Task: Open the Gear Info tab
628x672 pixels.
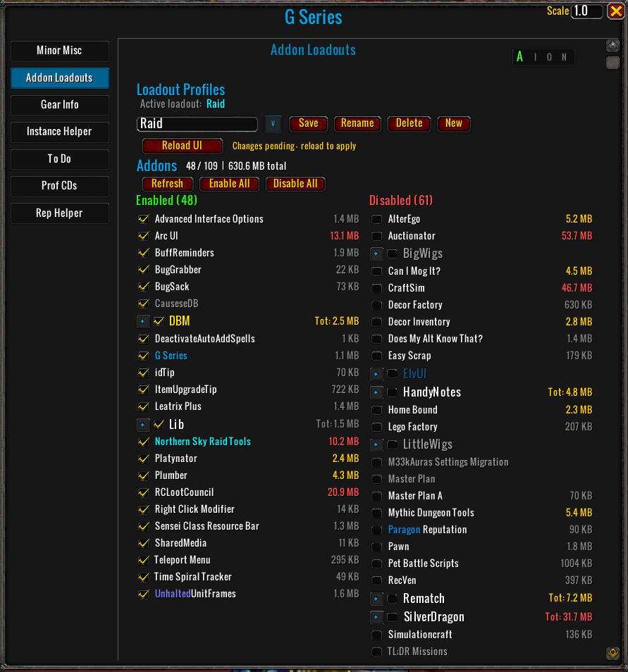Action: pos(60,104)
